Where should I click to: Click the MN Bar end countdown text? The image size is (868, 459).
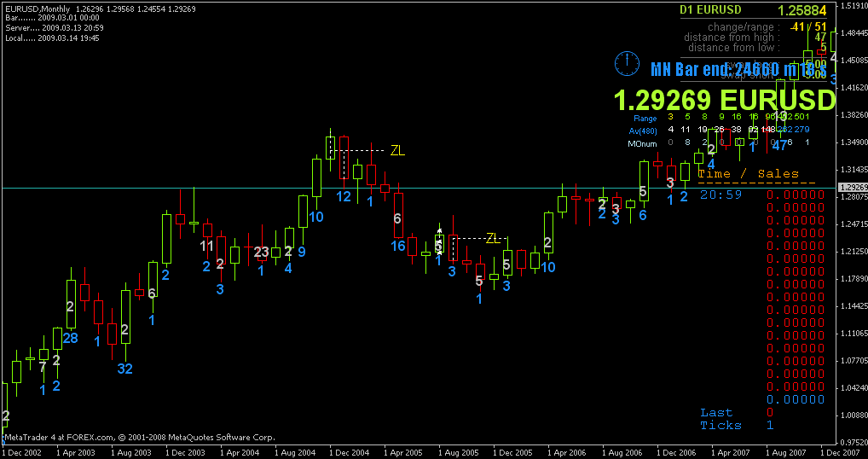click(739, 69)
